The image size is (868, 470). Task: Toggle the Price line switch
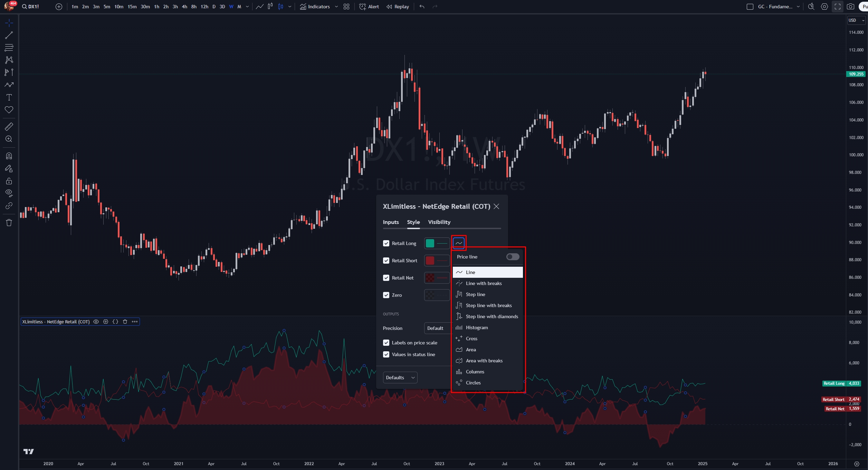(513, 257)
